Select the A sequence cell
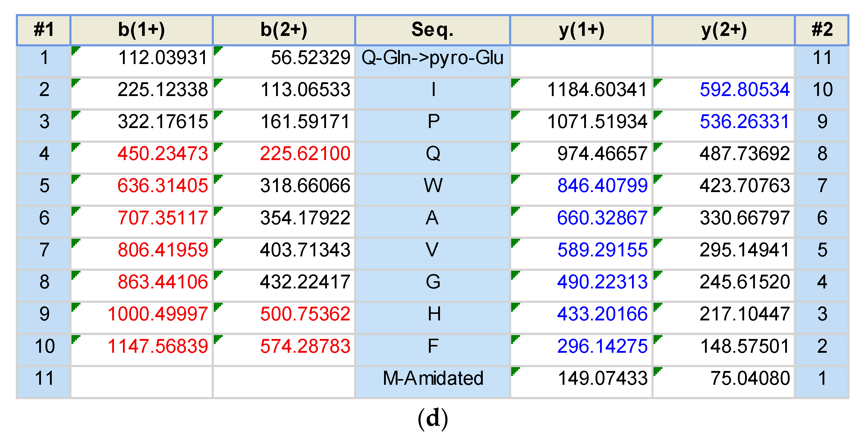The height and width of the screenshot is (444, 868). [433, 221]
